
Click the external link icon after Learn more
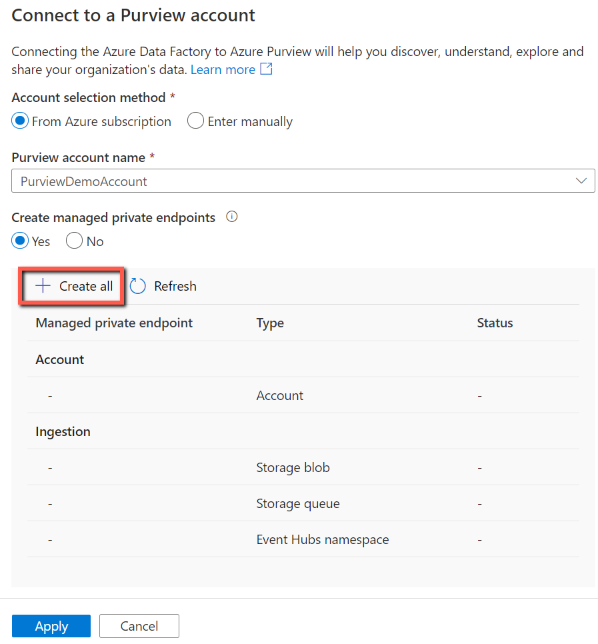pyautogui.click(x=266, y=69)
